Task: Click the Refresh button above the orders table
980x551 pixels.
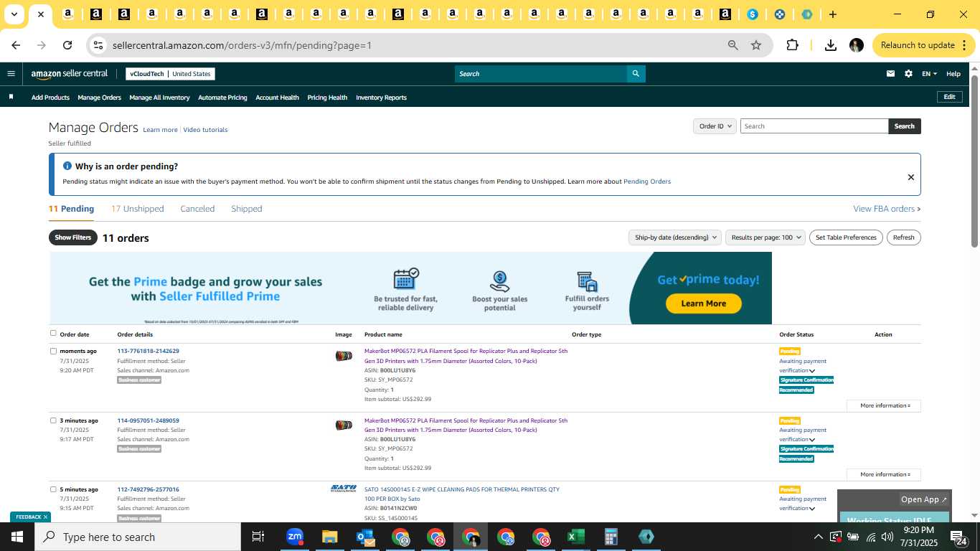Action: click(903, 237)
